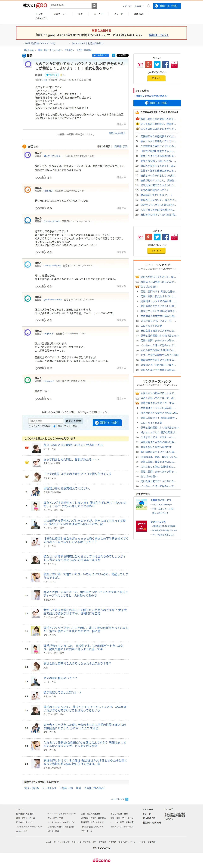This screenshot has width=203, height=868.
Task: Open answerer えいちゃん1192 profile link
Action: [x=52, y=221]
